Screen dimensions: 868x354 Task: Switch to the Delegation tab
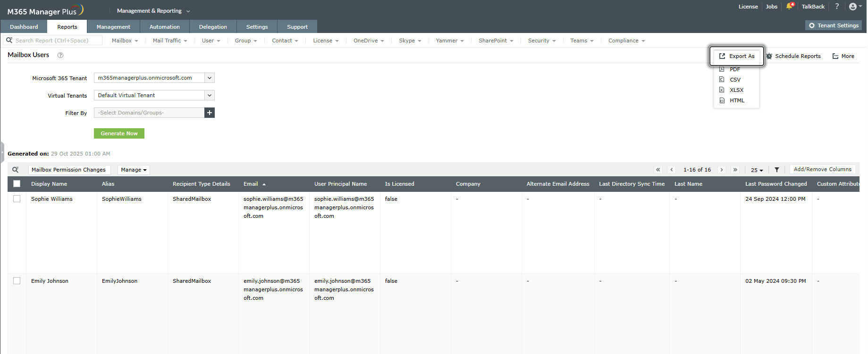pos(213,27)
